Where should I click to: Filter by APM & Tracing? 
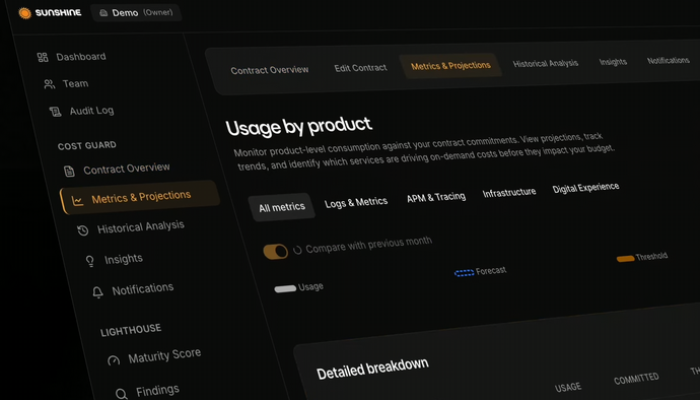(436, 197)
